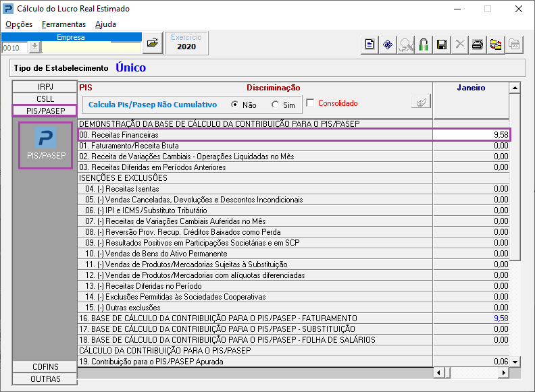535x392 pixels.
Task: Select row 07. Receitas de Variações Cambiais Auferidas
Action: pos(255,221)
